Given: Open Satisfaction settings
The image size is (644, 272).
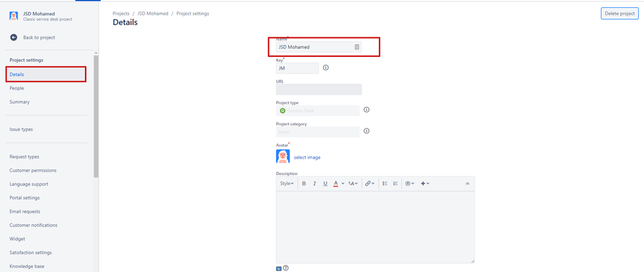Looking at the screenshot, I should point(30,253).
